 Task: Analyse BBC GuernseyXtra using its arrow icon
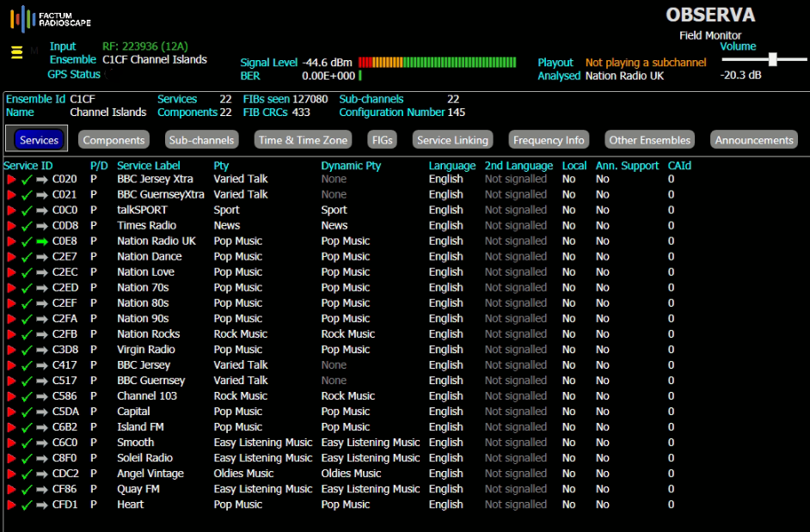point(42,195)
